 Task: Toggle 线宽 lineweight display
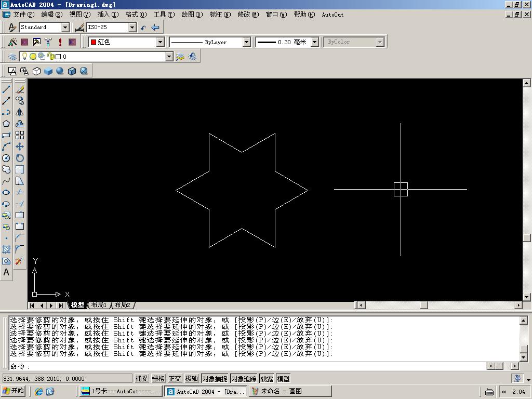pos(267,379)
